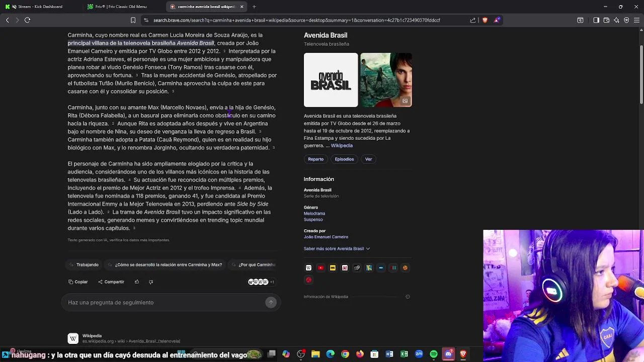
Task: Follow the Wikipedia link in description
Action: click(342, 146)
